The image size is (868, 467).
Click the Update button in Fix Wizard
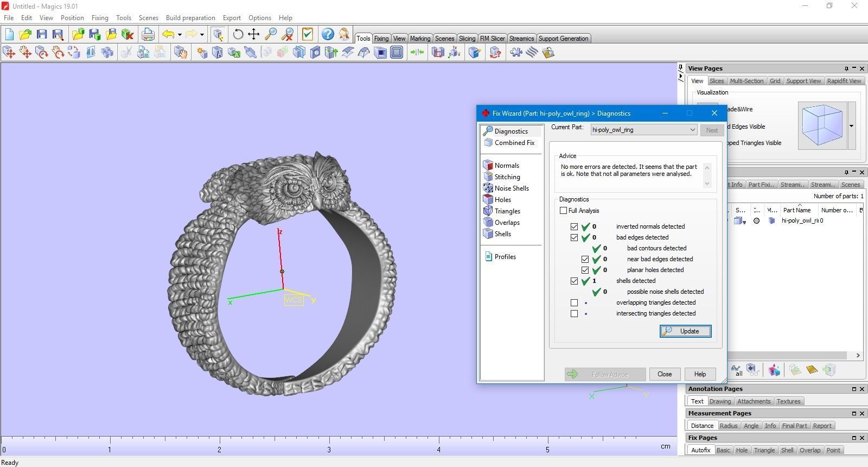[685, 331]
